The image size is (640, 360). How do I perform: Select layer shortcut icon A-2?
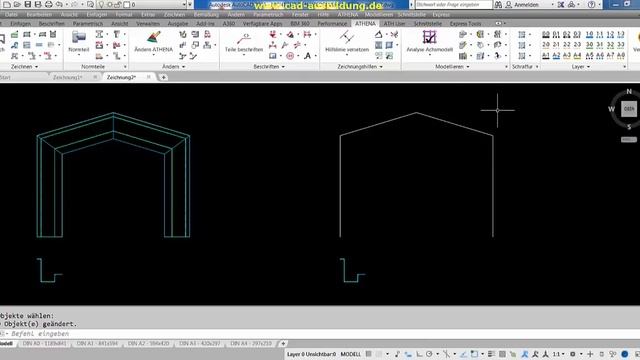pyautogui.click(x=556, y=56)
